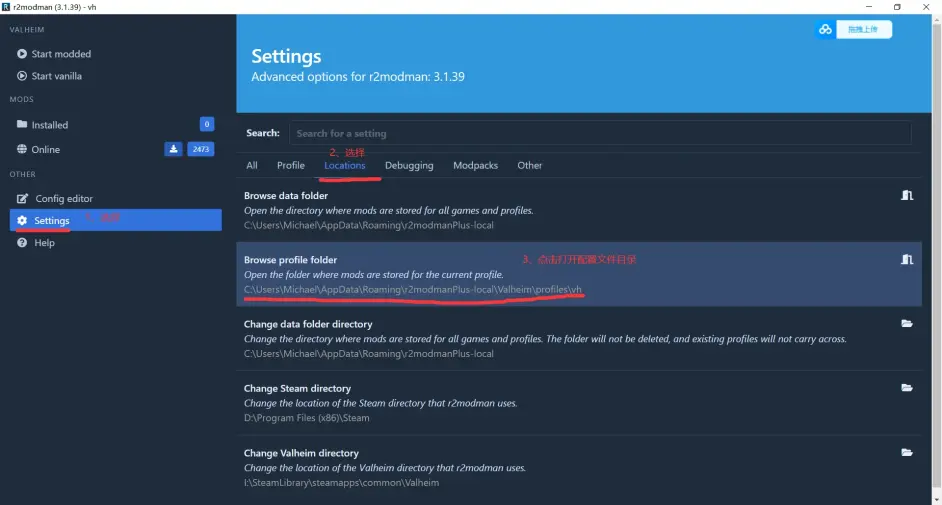Click the Help question mark icon
This screenshot has width=942, height=505.
22,243
